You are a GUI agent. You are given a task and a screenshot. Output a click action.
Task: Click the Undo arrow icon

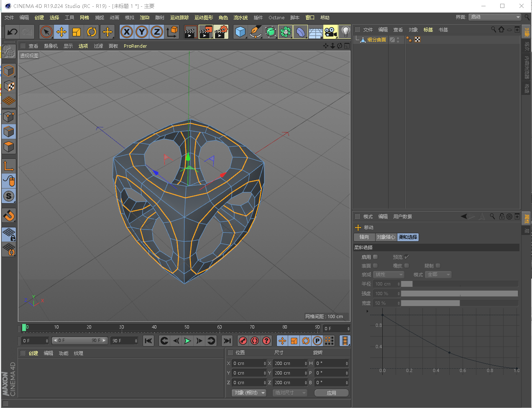13,32
